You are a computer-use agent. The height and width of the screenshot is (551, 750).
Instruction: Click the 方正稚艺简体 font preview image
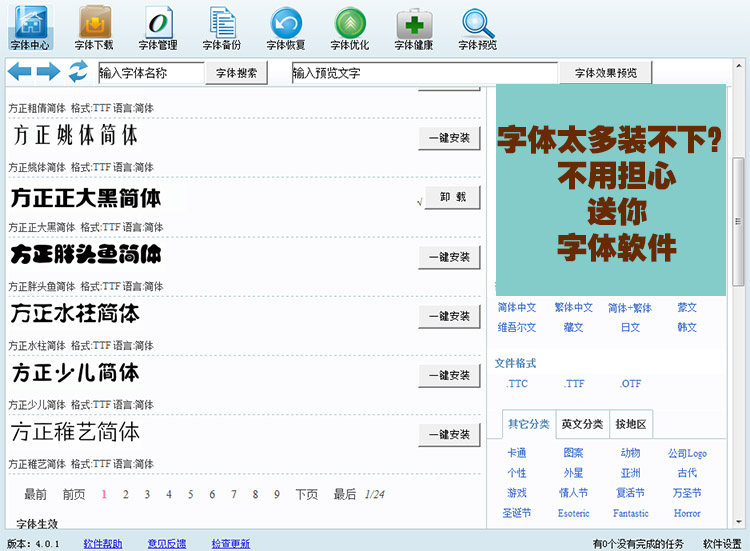coord(76,432)
